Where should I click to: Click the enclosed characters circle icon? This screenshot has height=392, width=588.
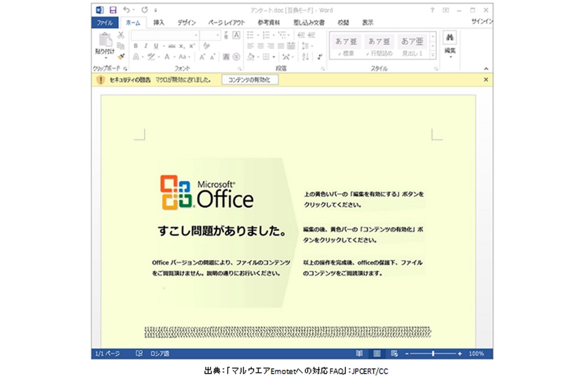[236, 57]
